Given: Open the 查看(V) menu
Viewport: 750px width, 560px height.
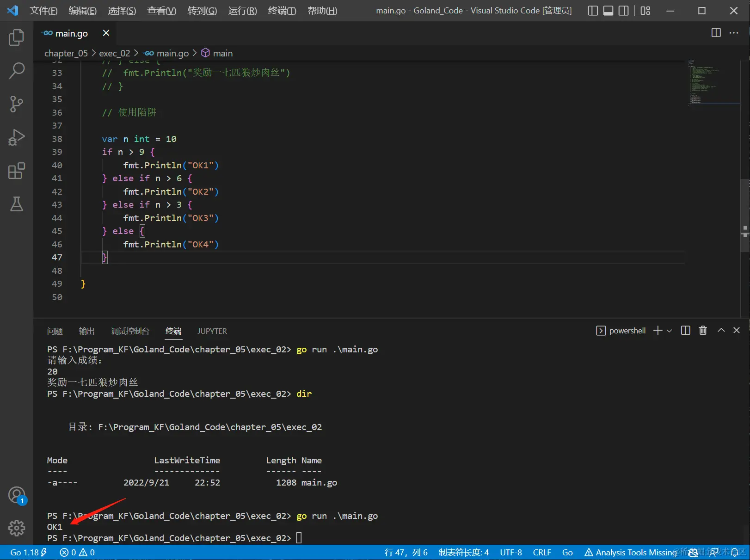Looking at the screenshot, I should [162, 11].
